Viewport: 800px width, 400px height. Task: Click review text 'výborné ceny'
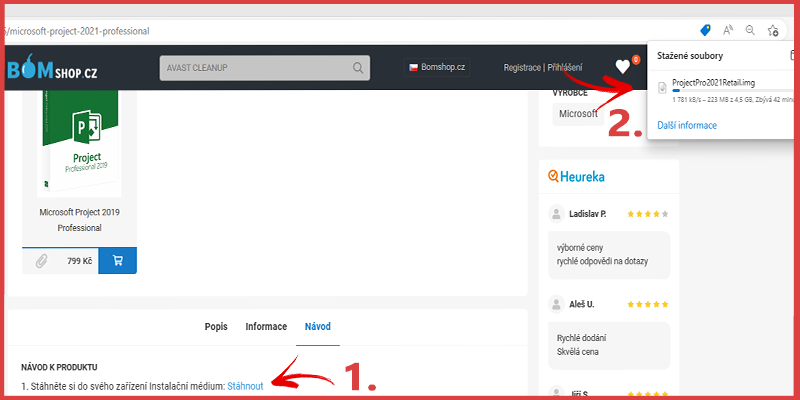[x=580, y=248]
